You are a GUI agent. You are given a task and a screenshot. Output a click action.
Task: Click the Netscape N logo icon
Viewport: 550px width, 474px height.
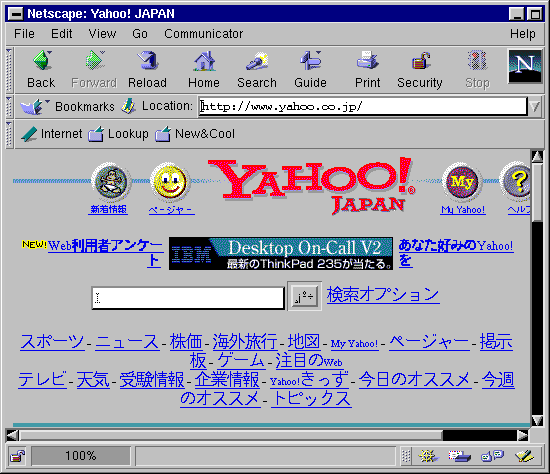(x=525, y=66)
